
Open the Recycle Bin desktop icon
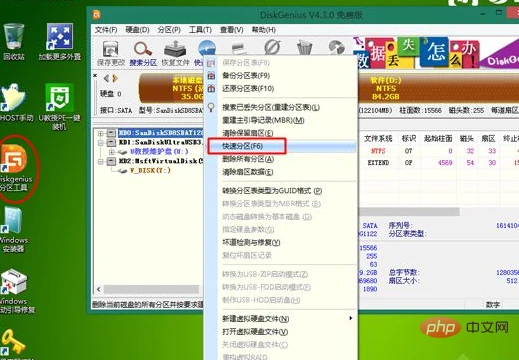click(14, 42)
